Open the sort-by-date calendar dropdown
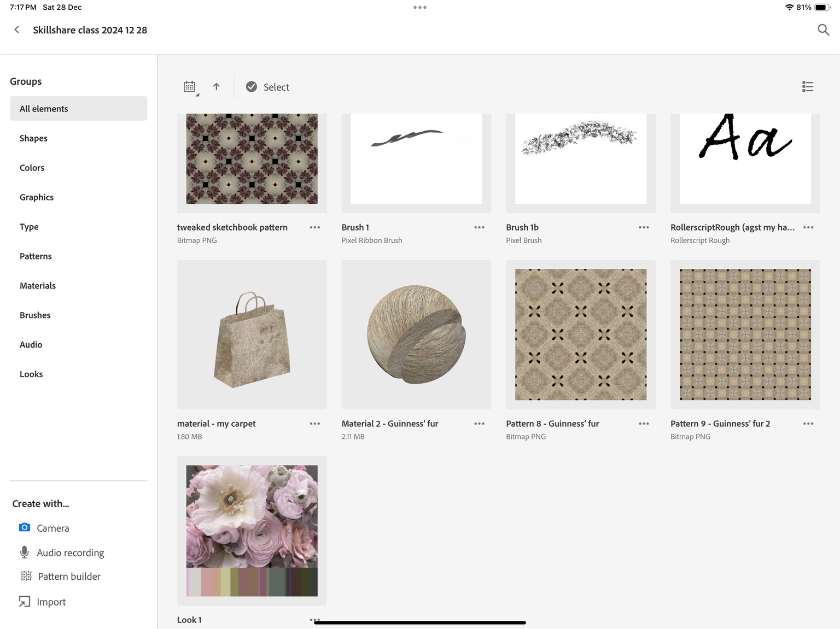Image resolution: width=840 pixels, height=629 pixels. (x=190, y=87)
